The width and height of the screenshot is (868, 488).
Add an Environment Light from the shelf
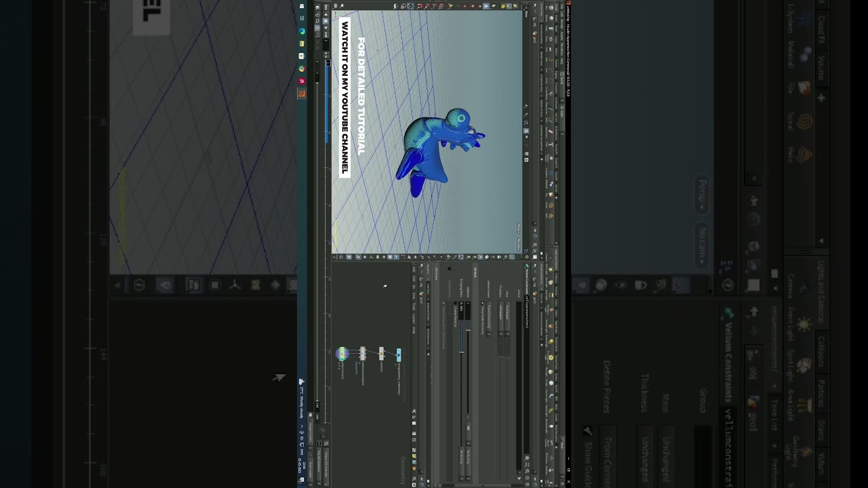tap(551, 357)
